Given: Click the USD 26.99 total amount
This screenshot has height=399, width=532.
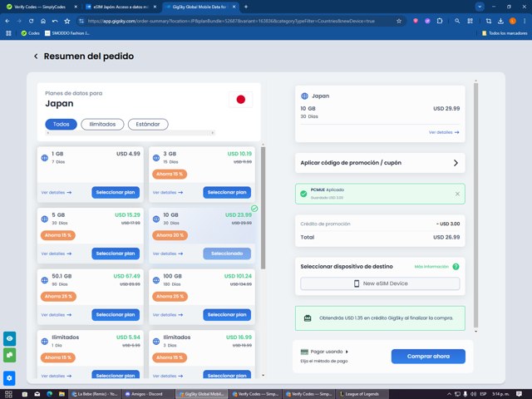Looking at the screenshot, I should tap(446, 237).
